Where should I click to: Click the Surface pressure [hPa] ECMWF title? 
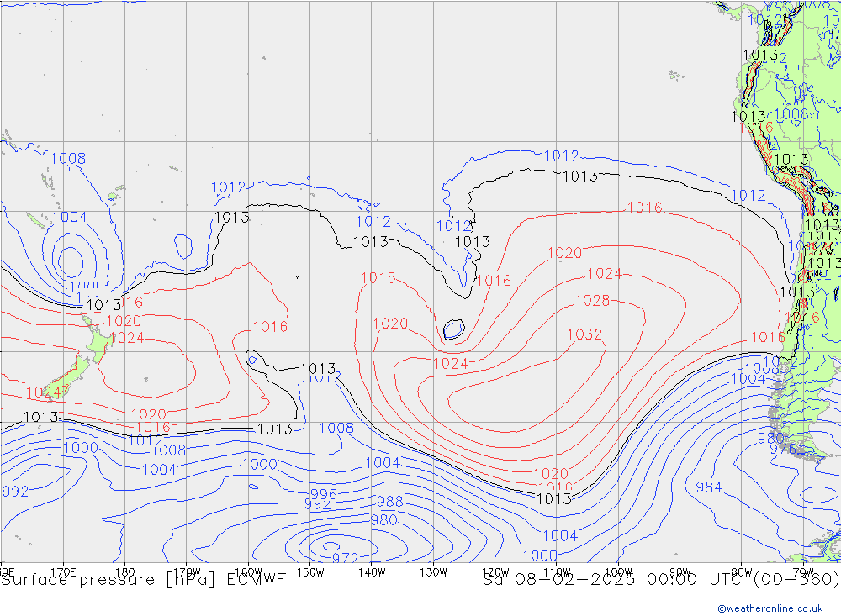(x=143, y=579)
